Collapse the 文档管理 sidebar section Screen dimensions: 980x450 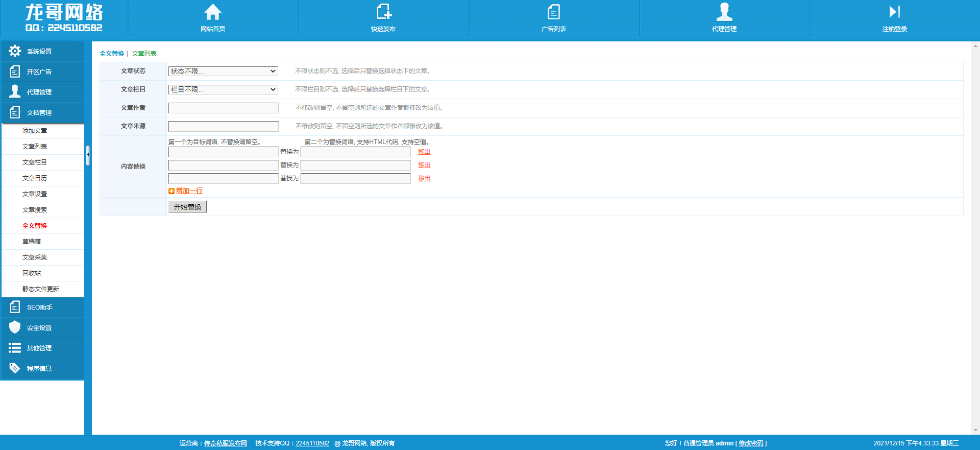[43, 113]
